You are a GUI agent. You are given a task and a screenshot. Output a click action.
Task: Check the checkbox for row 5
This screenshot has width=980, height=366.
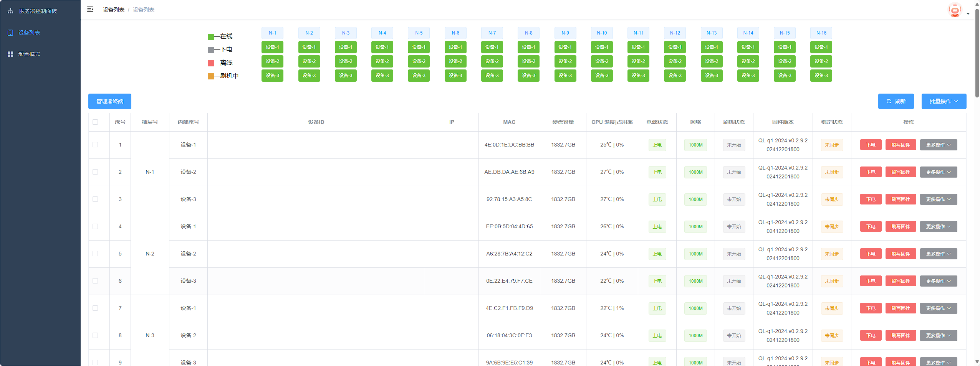pyautogui.click(x=95, y=254)
